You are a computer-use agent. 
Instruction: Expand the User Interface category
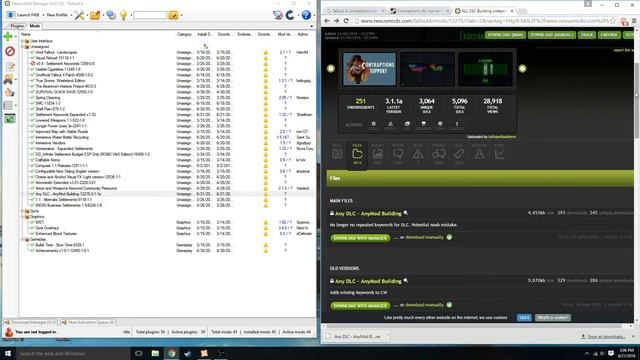[22, 41]
